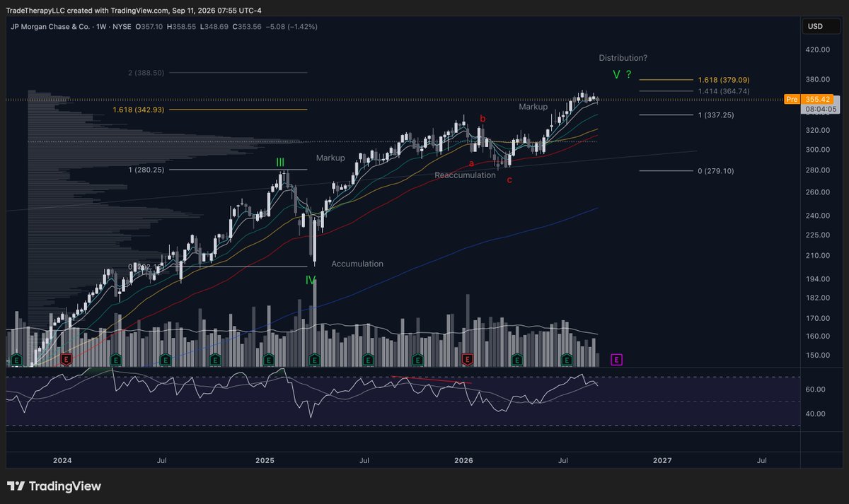This screenshot has height=504, width=849.
Task: Select the 1 (337.25) fib level label
Action: [715, 115]
